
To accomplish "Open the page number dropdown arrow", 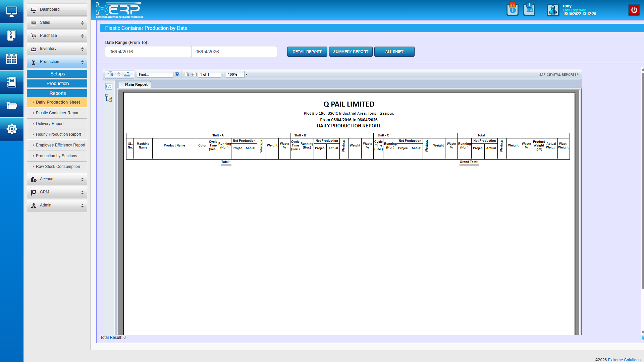I will [x=223, y=74].
